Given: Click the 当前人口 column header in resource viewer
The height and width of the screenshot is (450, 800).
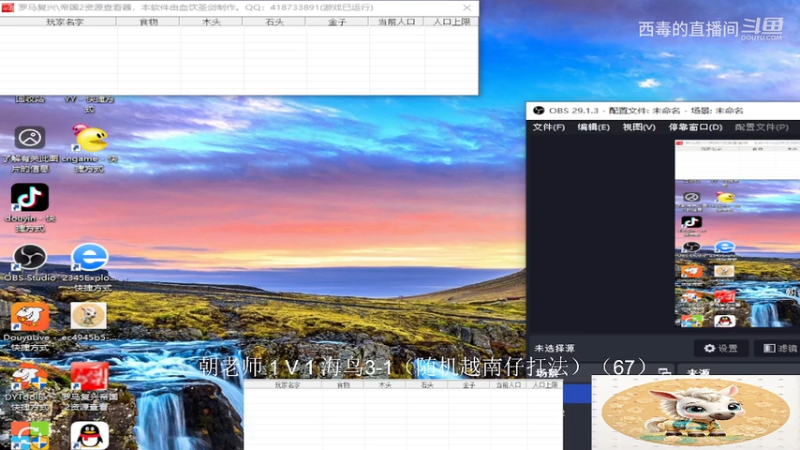Looking at the screenshot, I should tap(396, 22).
